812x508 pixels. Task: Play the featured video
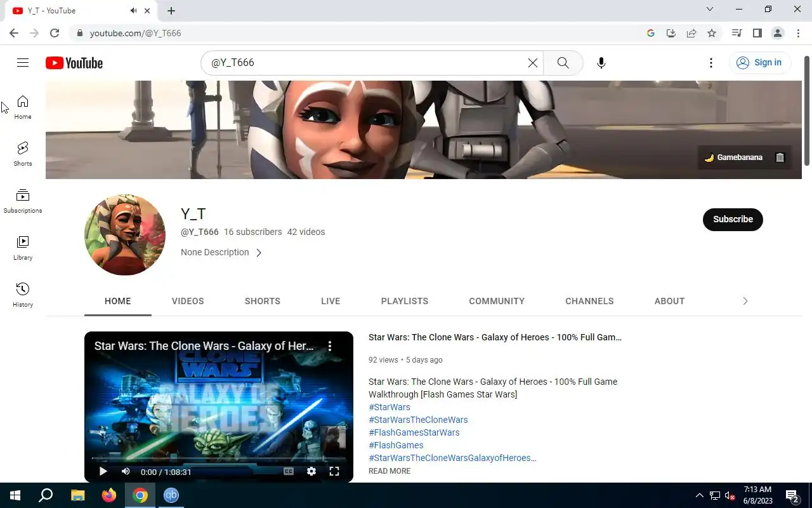coord(103,471)
